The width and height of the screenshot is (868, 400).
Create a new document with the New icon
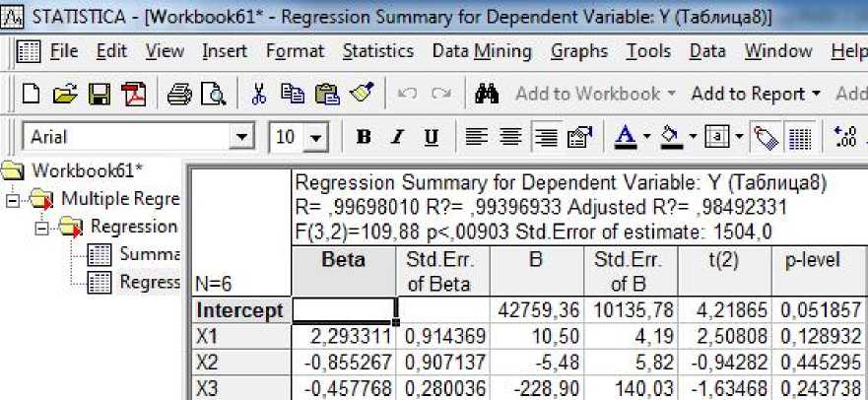[32, 94]
